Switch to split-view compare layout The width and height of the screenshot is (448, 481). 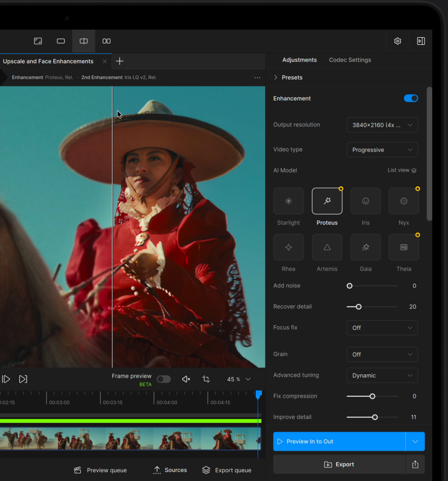(83, 41)
